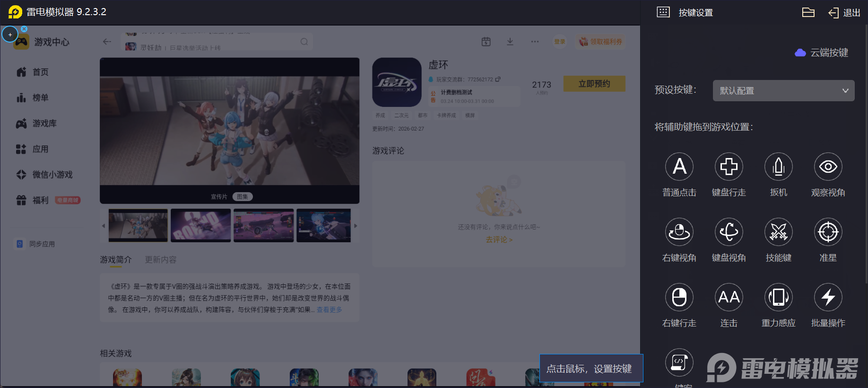Screen dimensions: 868x388
Task: Click the 领取福利券 coupon button
Action: 600,42
